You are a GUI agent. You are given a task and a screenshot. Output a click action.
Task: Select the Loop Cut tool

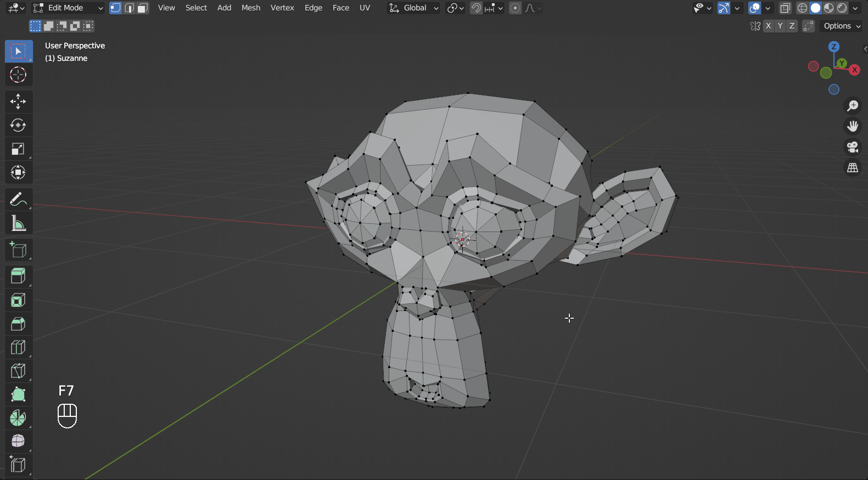tap(19, 347)
